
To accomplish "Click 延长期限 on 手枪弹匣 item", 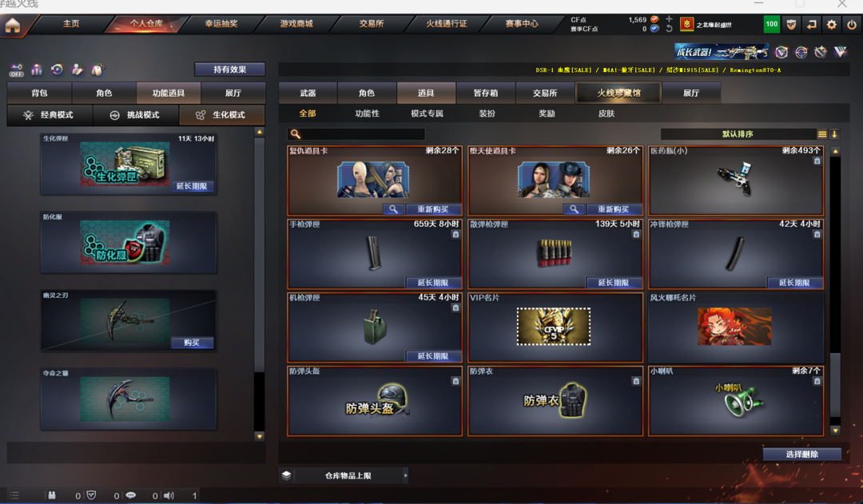I will (x=433, y=283).
